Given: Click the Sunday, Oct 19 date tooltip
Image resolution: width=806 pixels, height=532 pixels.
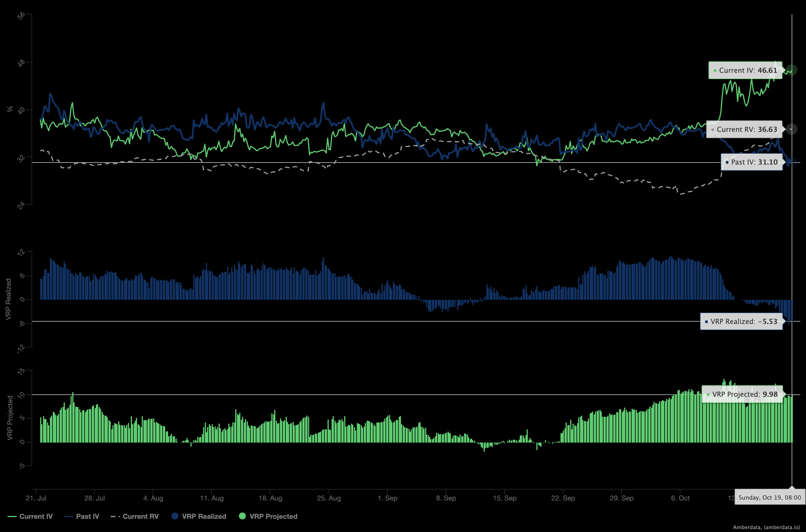Looking at the screenshot, I should point(770,497).
